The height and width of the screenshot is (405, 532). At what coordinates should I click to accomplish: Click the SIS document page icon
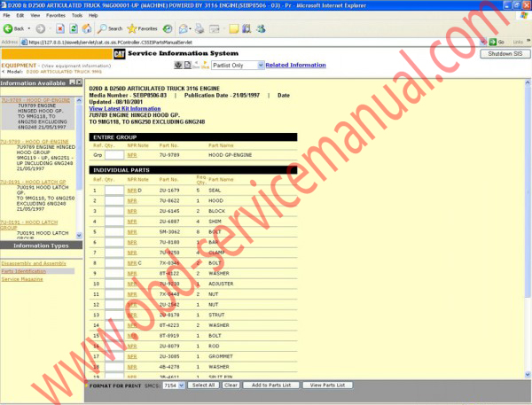[x=187, y=65]
